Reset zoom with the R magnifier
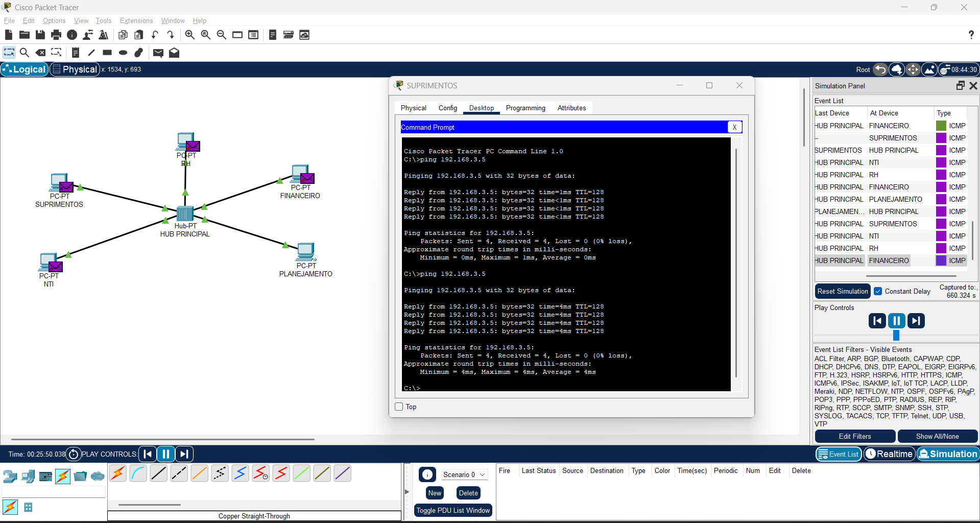 tap(205, 35)
